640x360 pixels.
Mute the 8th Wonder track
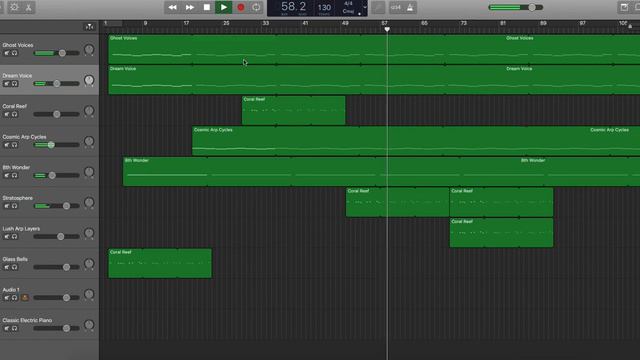tap(7, 176)
